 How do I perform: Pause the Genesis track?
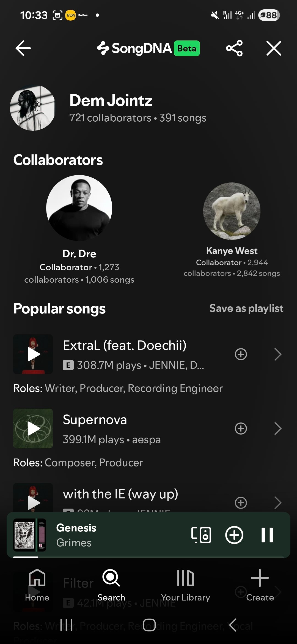click(267, 535)
